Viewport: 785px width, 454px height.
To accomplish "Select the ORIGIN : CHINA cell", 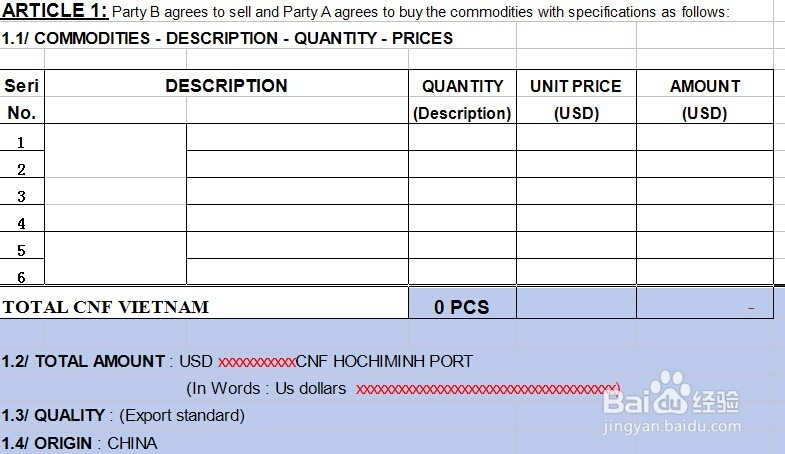I will pyautogui.click(x=80, y=442).
